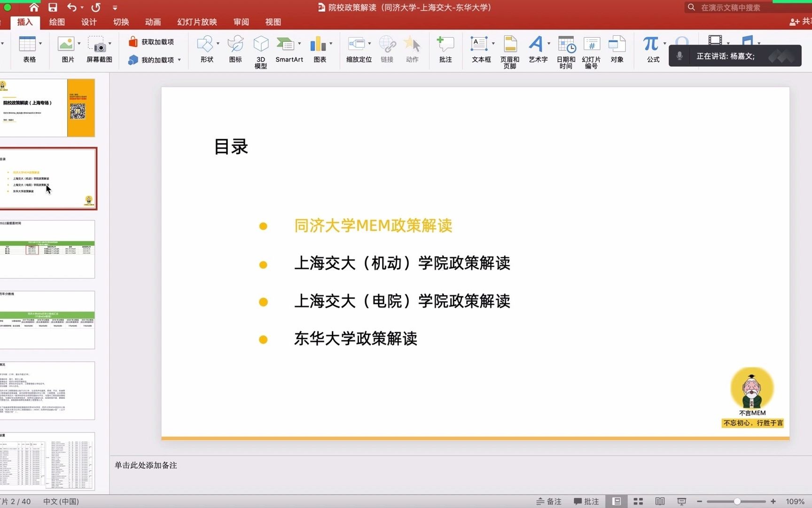Expand the WordArt dropdown arrow

click(x=549, y=44)
